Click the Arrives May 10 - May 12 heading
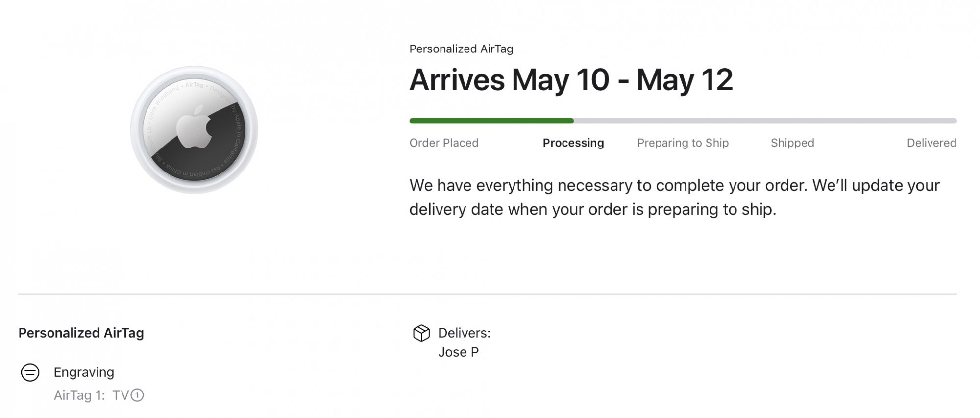Image resolution: width=980 pixels, height=418 pixels. (x=571, y=80)
